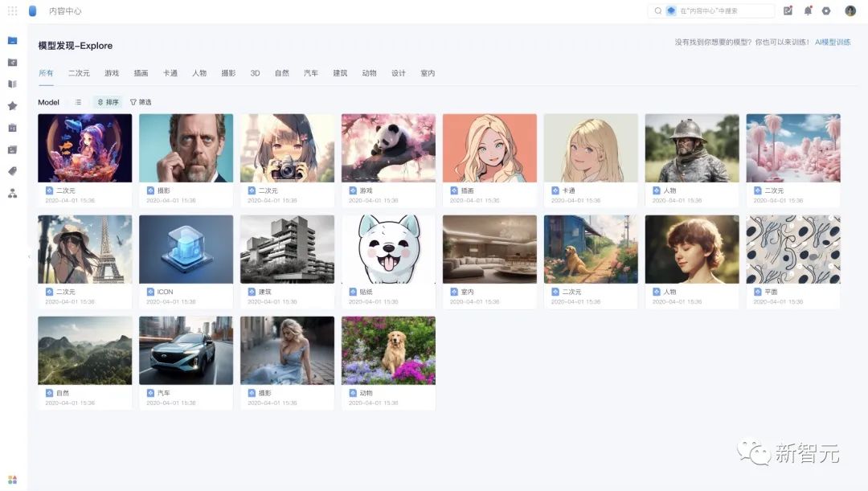Toggle the 筛选 (filter) control
This screenshot has height=491, width=868.
[x=141, y=102]
